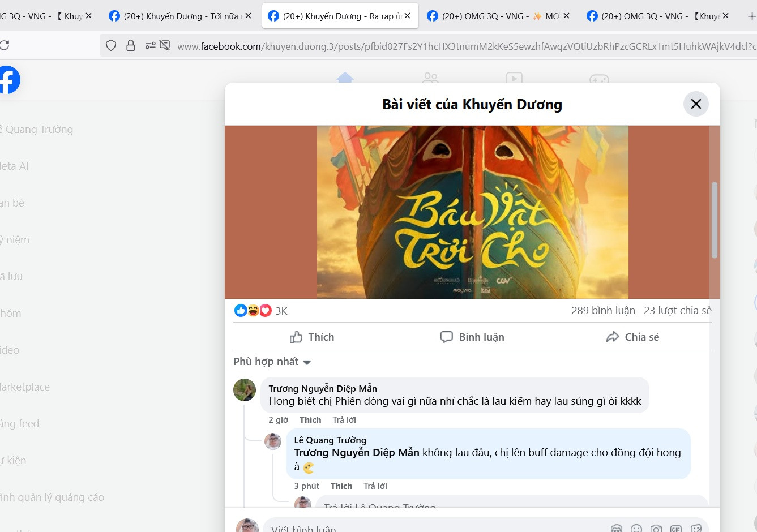Open 'Kỷ niệm' memories sidebar item

tap(15, 240)
